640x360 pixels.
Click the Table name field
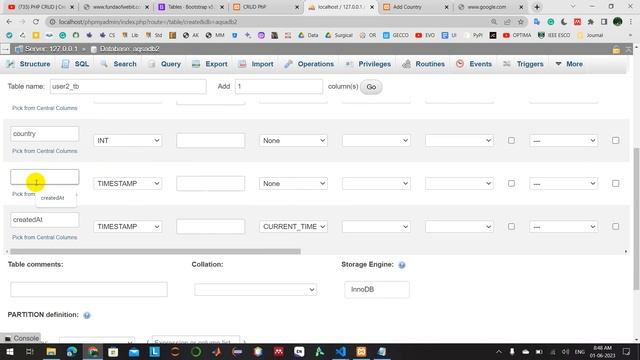(128, 87)
